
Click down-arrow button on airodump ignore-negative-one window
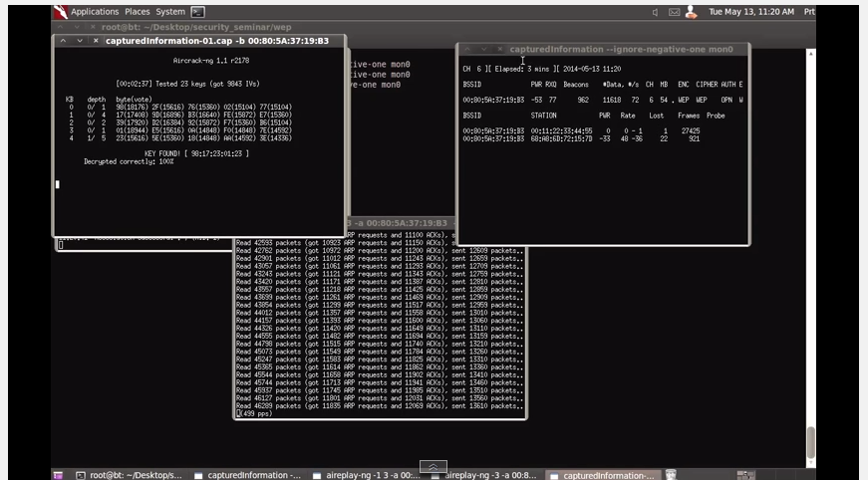coord(483,49)
